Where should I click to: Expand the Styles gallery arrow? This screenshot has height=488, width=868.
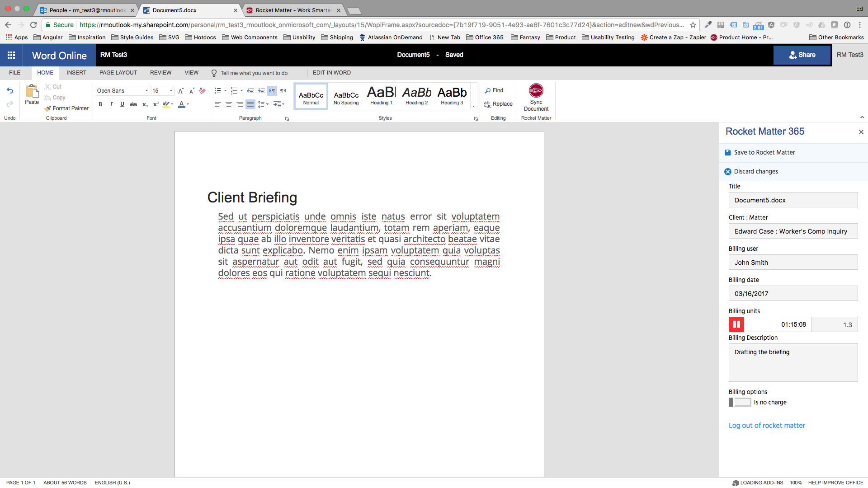[x=473, y=107]
